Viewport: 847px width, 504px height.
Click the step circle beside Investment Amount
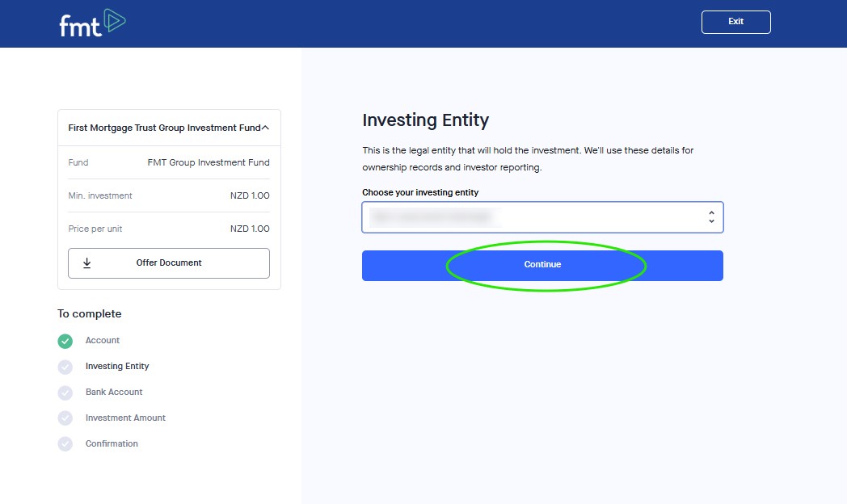coord(65,418)
